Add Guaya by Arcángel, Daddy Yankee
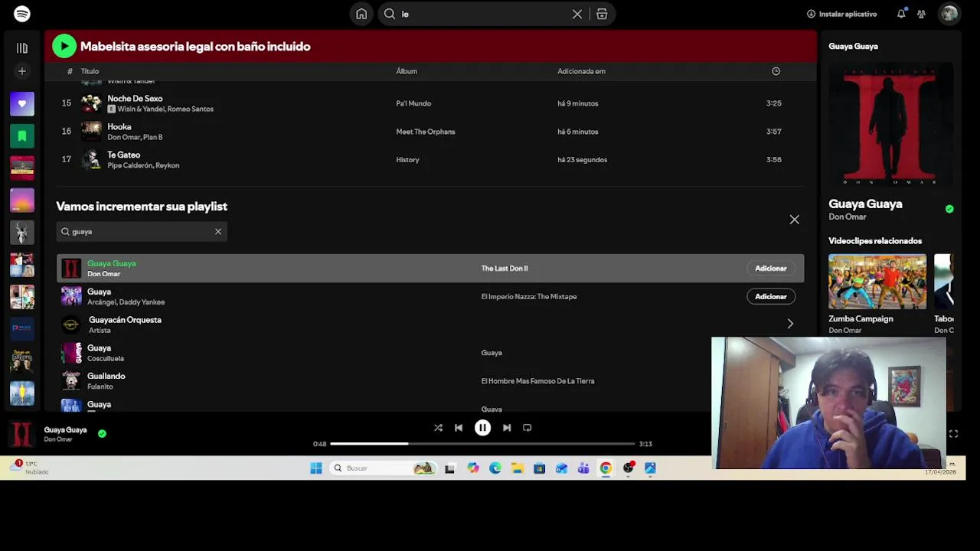Screen dimensions: 980x551 pyautogui.click(x=771, y=297)
